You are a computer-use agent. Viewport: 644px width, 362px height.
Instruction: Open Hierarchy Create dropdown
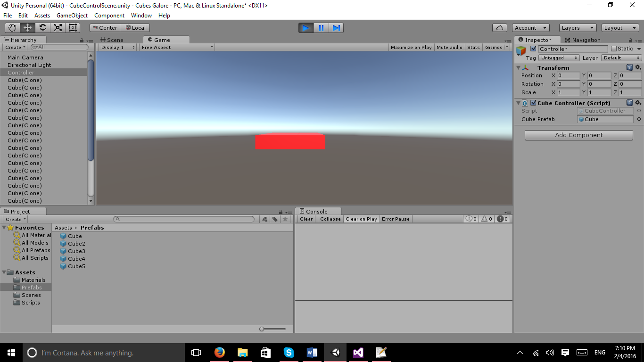[15, 47]
